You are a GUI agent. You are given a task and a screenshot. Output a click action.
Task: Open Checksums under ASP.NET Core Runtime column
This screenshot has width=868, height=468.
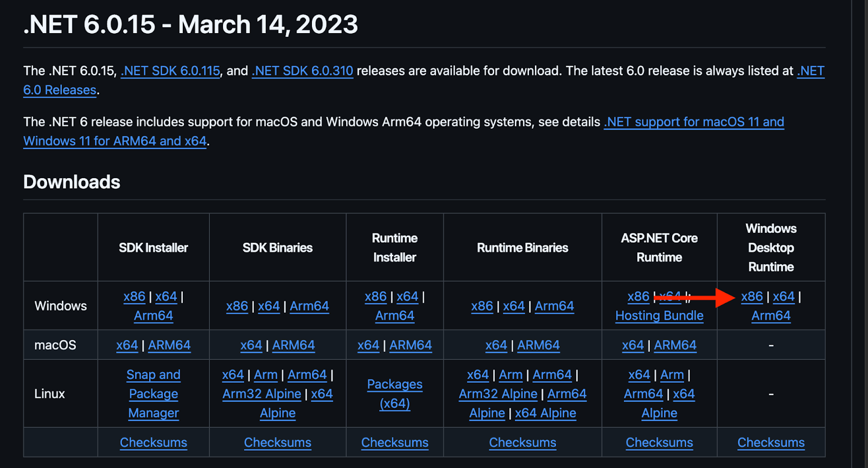click(x=660, y=442)
